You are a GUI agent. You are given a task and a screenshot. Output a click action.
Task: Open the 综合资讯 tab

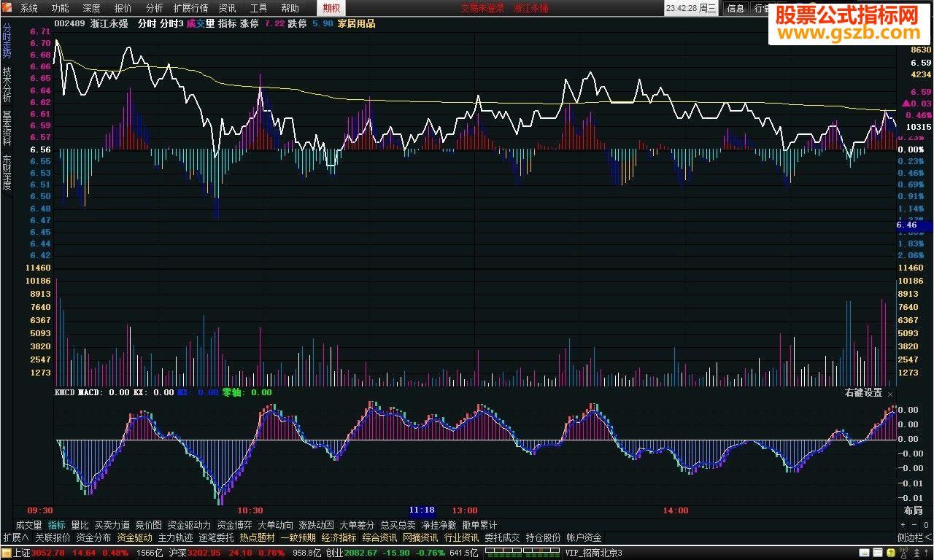(x=379, y=537)
